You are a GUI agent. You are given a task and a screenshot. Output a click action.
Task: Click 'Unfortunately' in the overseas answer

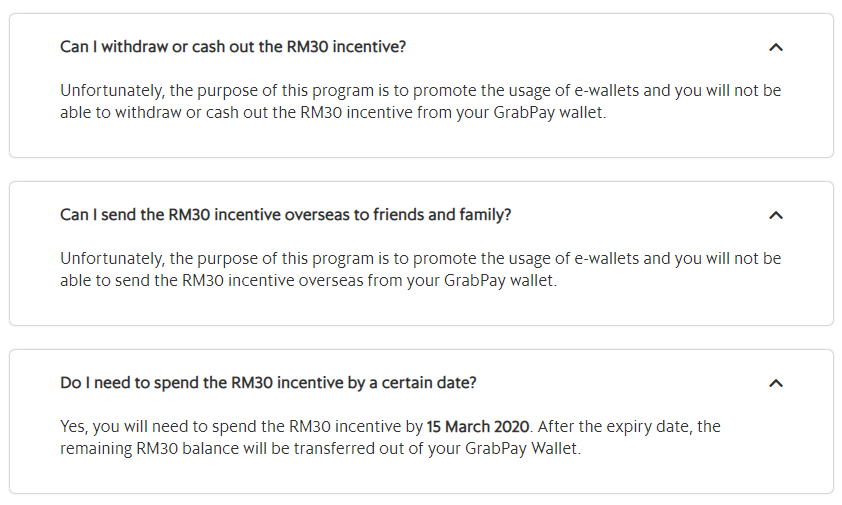pyautogui.click(x=111, y=258)
